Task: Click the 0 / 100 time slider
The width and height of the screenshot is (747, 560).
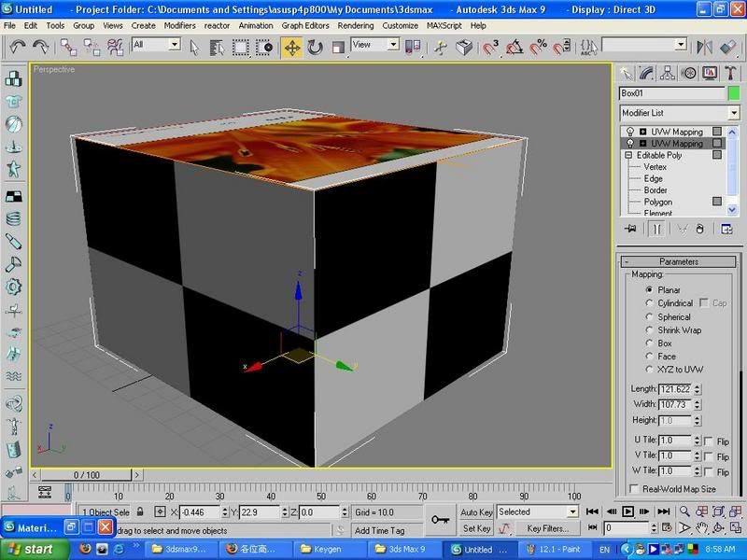Action: coord(86,475)
